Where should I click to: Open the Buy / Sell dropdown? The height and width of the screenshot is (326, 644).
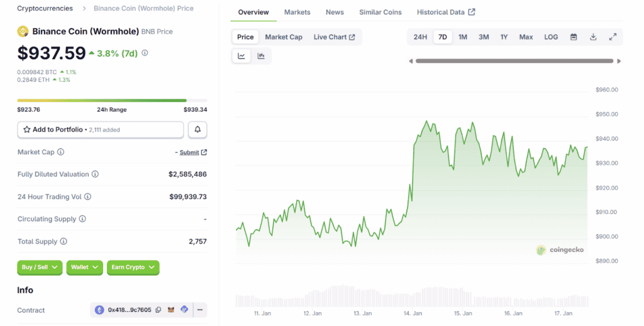(x=40, y=267)
